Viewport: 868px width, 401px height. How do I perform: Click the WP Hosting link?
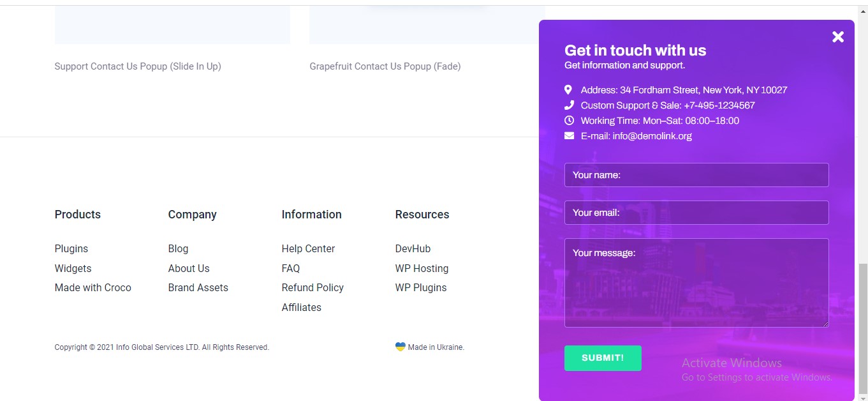[x=422, y=269]
